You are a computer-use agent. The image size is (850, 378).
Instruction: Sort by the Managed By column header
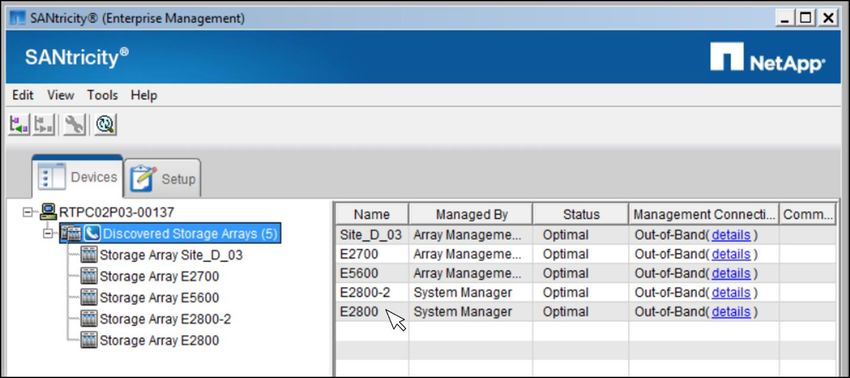coord(471,214)
